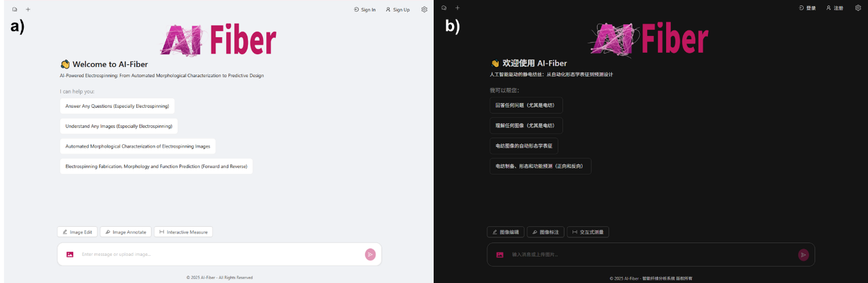Focus the Enter message or upload image field
The image size is (868, 283).
[220, 255]
